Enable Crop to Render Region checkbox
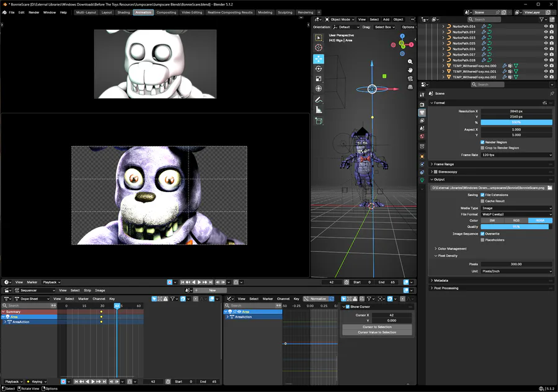 (x=482, y=148)
